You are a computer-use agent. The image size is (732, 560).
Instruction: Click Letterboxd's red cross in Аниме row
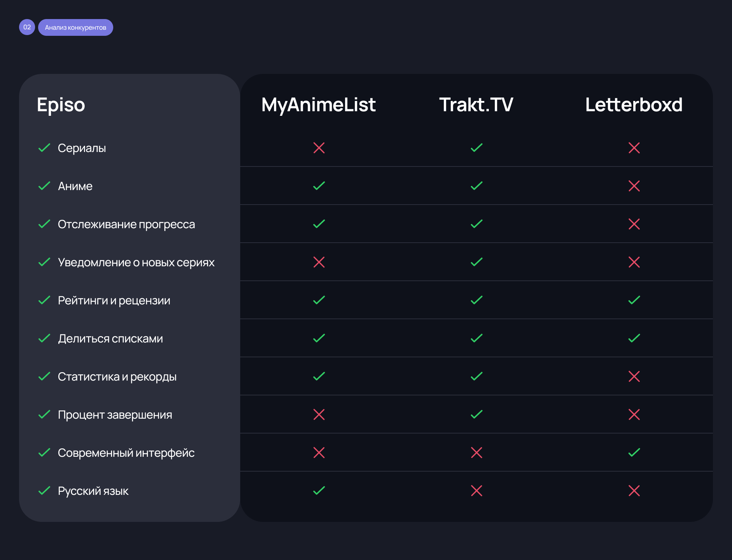pyautogui.click(x=634, y=186)
